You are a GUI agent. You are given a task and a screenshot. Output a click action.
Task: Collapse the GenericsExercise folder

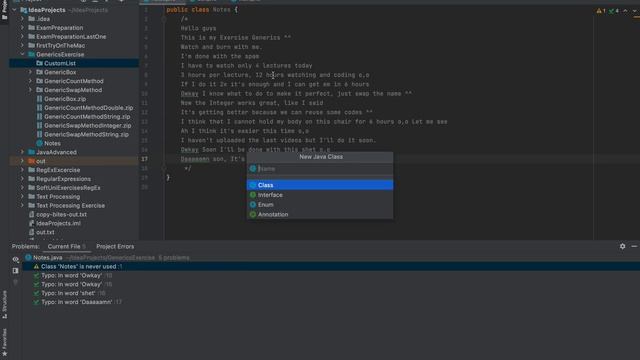click(22, 54)
